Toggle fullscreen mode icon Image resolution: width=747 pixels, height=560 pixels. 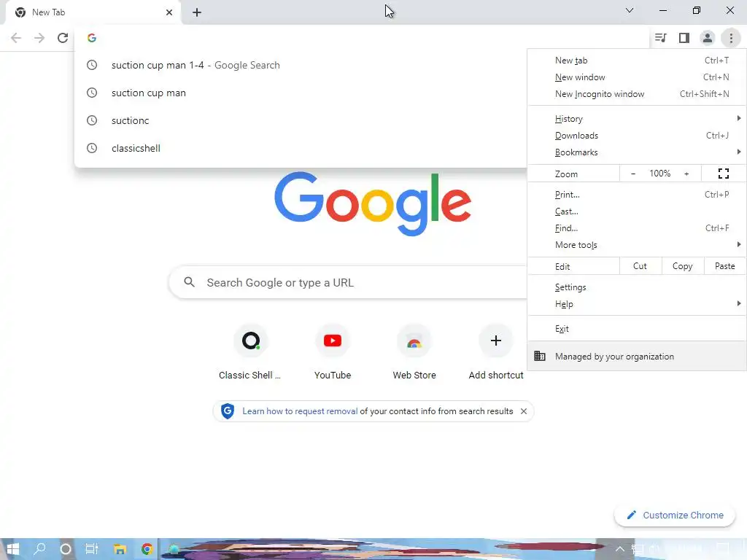[x=723, y=174]
